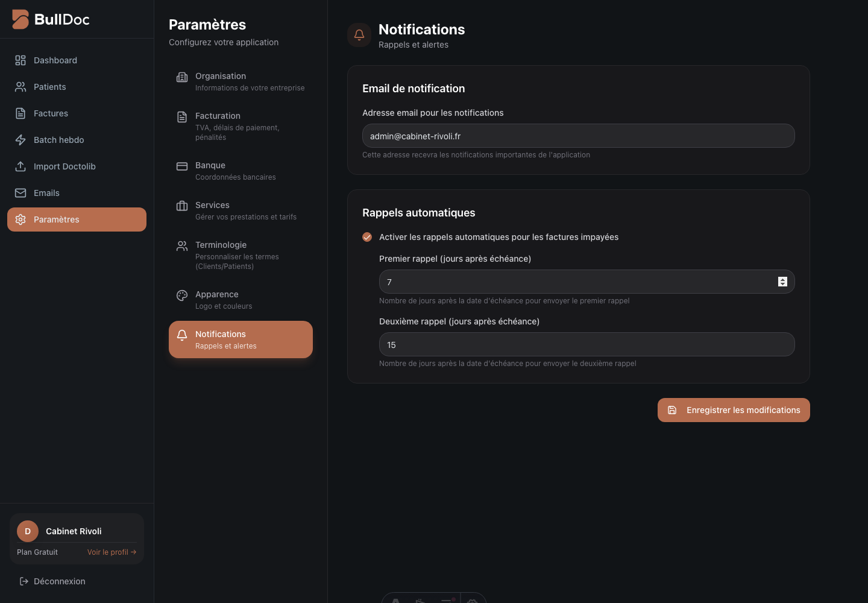Open Organisation settings tab
The image size is (868, 603).
(x=241, y=81)
